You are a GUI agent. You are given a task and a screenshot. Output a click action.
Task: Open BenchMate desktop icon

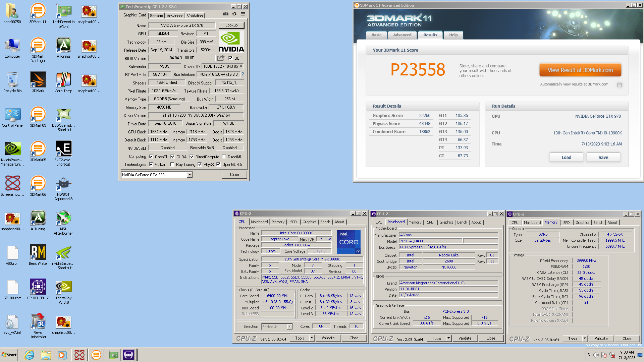tap(38, 255)
